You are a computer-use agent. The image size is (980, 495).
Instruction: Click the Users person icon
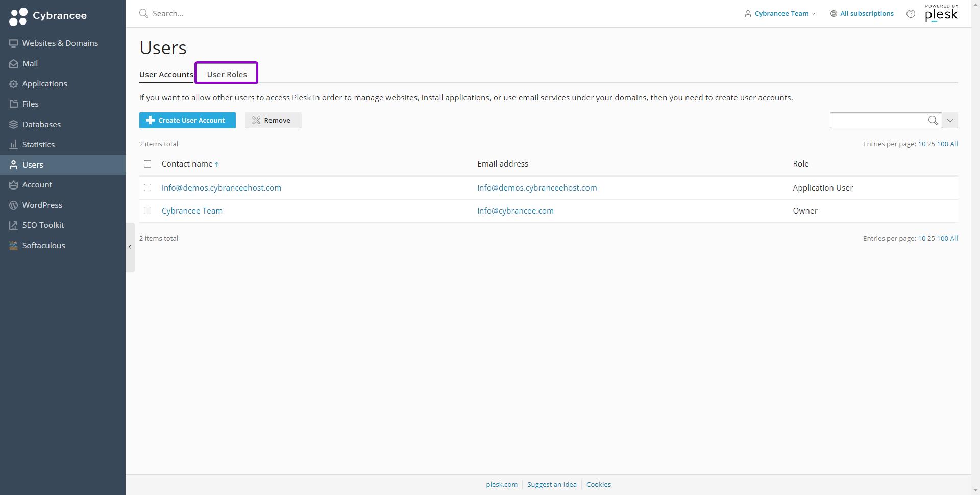13,165
